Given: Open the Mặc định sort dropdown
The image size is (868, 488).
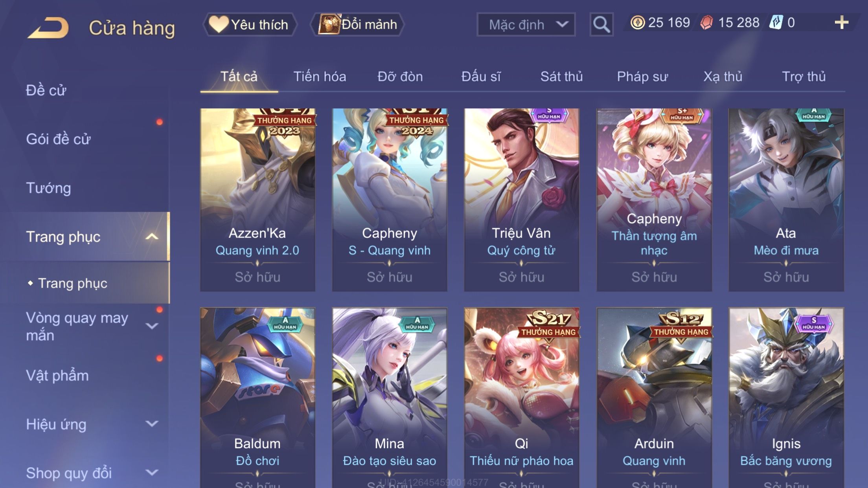Looking at the screenshot, I should tap(526, 24).
